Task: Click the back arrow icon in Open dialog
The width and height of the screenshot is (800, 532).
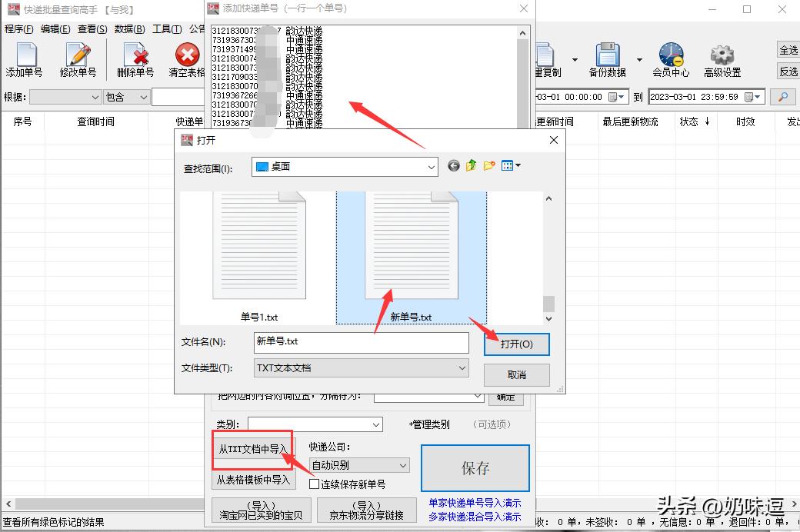Action: point(454,166)
